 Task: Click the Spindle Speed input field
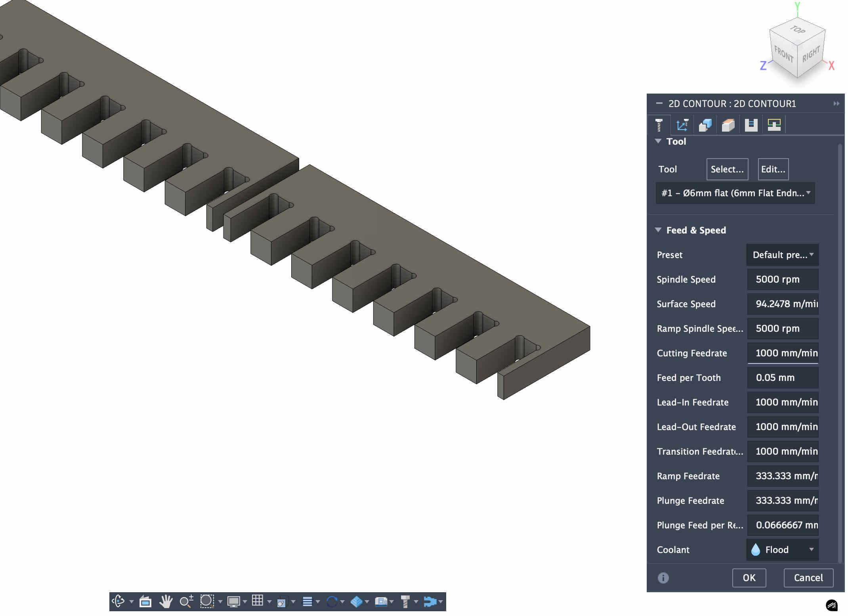click(783, 279)
